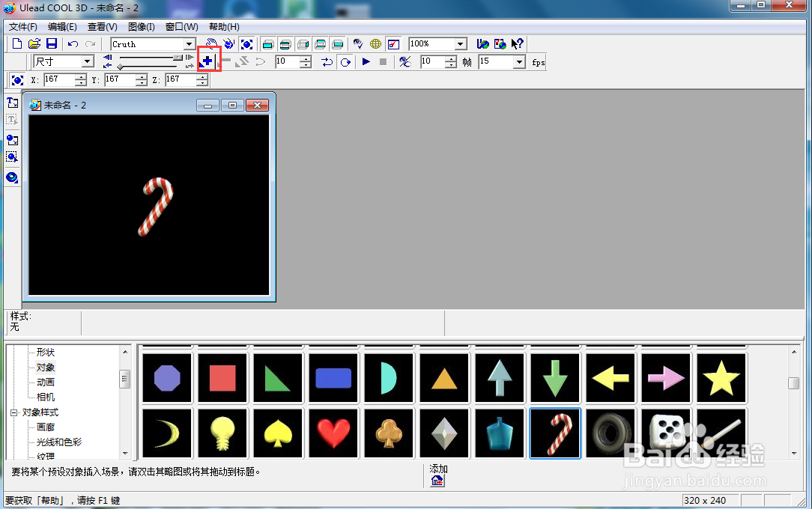Click the blue ring tool in left sidebar
Viewport: 812px width, 509px height.
pos(13,178)
